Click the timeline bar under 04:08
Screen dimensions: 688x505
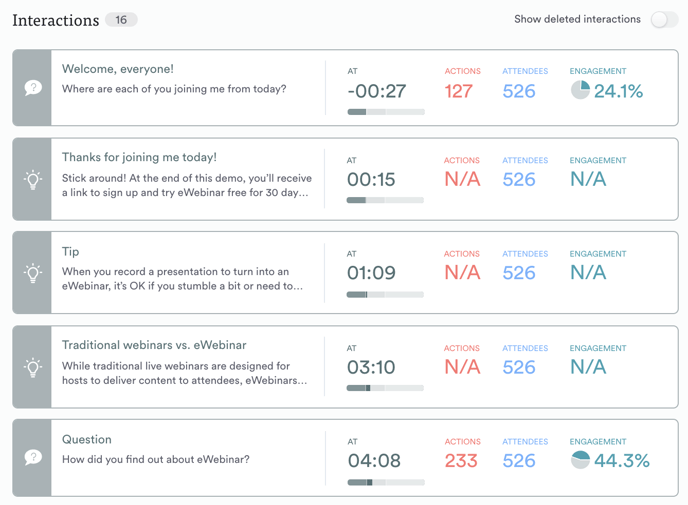click(385, 482)
